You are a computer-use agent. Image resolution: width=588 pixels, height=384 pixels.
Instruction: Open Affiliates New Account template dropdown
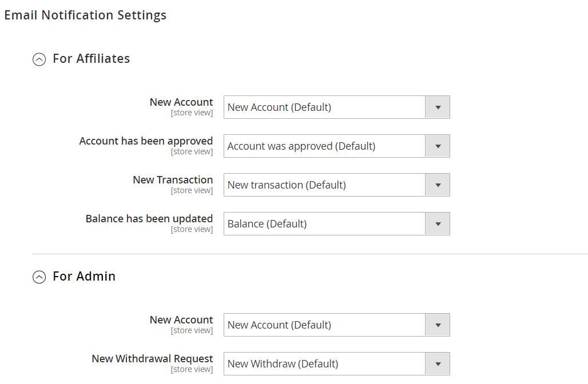pos(337,107)
